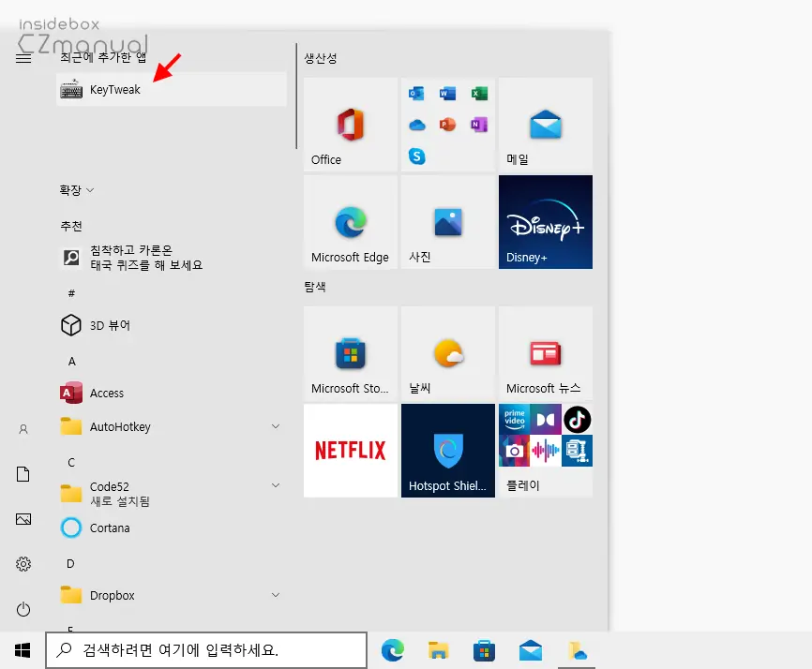Launch Netflix from its tile
Image resolution: width=812 pixels, height=669 pixels.
point(350,450)
